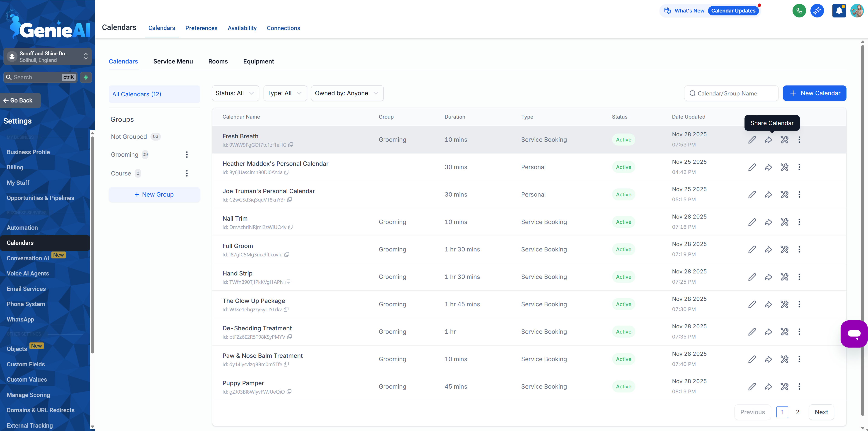Screen dimensions: 868x431
Task: Click the lightning bolt beside the search bar
Action: 86,77
